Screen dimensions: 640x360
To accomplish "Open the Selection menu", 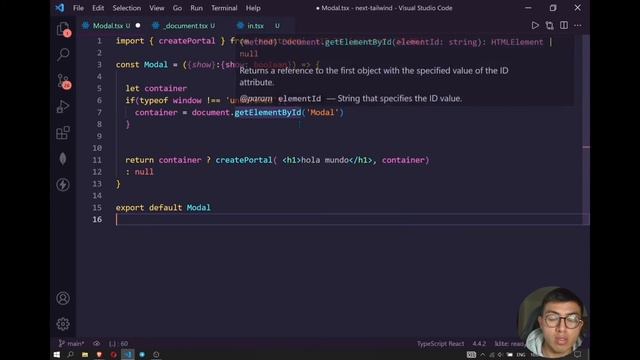I will click(x=127, y=8).
